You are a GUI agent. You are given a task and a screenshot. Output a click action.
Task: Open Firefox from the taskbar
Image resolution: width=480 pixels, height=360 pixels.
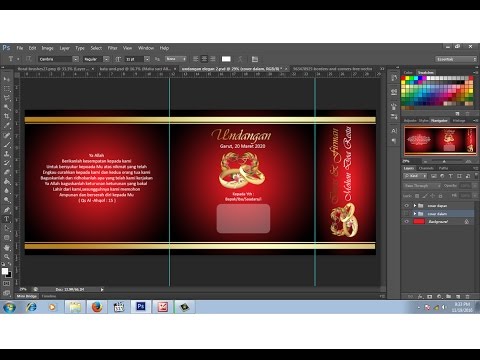[x=97, y=307]
